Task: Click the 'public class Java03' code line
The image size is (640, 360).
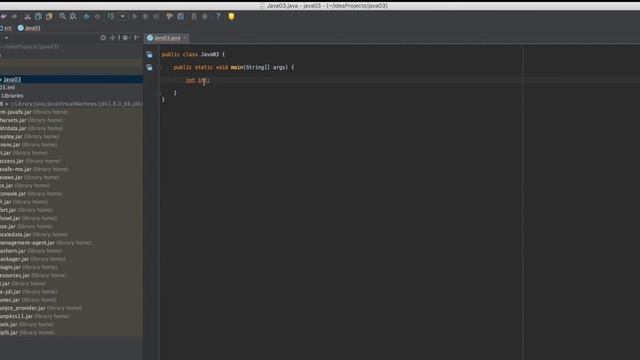Action: [x=193, y=54]
